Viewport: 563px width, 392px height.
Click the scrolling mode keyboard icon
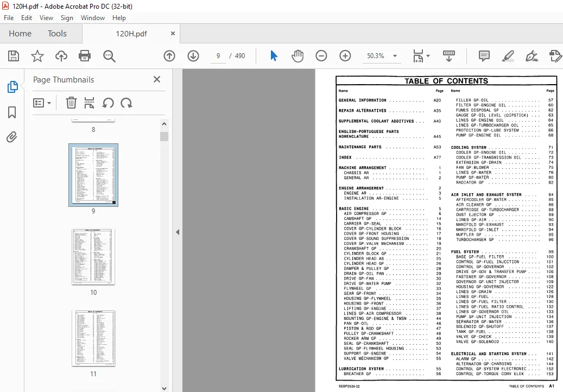click(449, 56)
